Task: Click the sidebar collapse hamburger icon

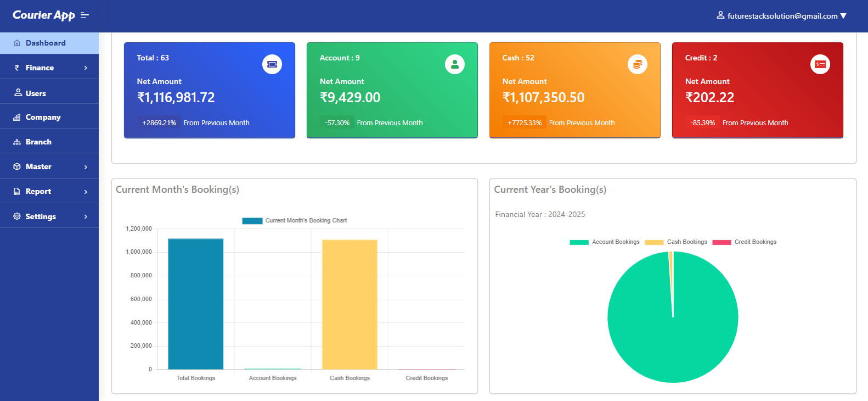Action: pos(84,15)
